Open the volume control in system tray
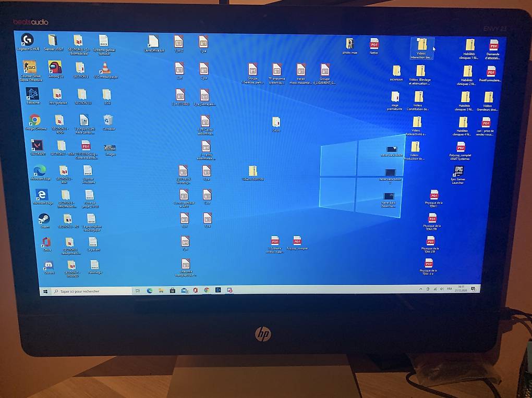The image size is (532, 398). pos(442,289)
